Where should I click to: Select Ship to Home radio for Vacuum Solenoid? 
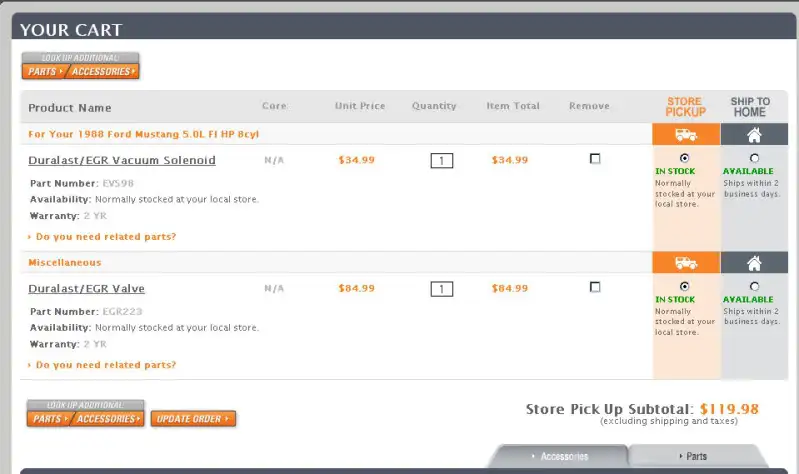tap(754, 158)
